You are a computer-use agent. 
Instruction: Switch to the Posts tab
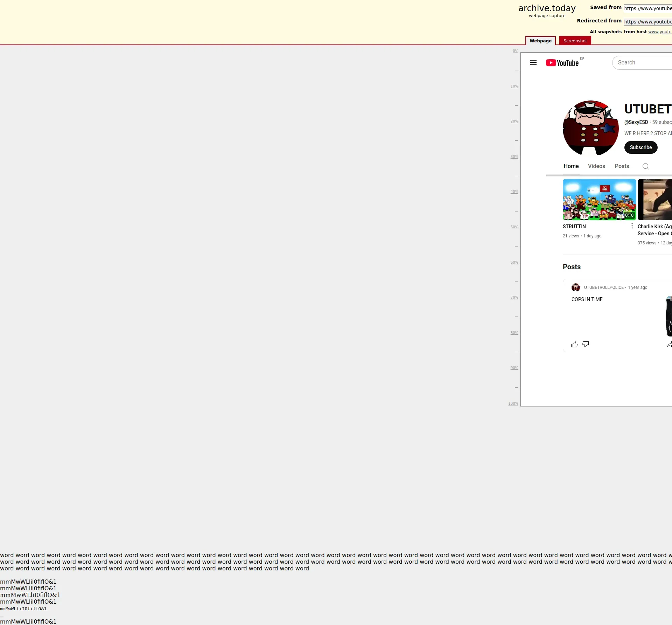pos(622,166)
